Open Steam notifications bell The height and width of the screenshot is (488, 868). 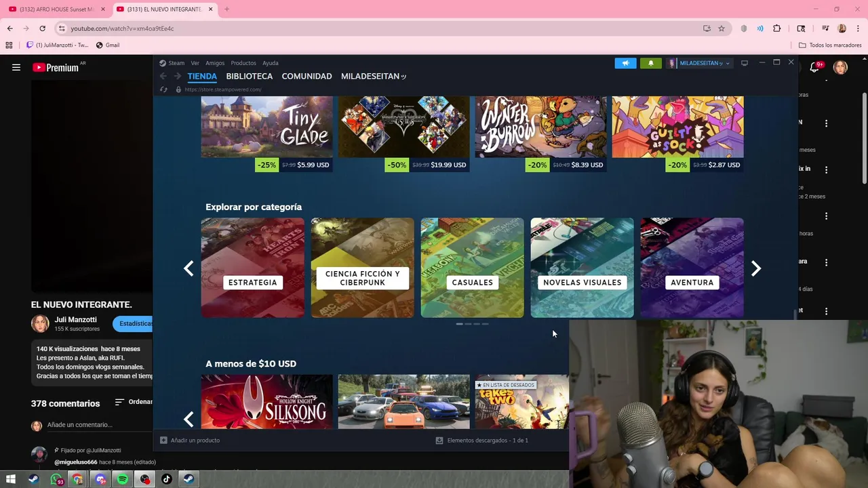coord(650,63)
